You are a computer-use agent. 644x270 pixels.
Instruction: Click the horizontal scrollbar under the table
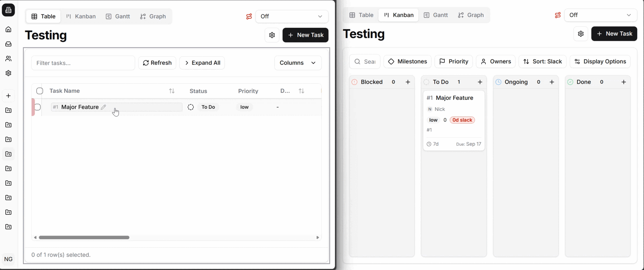pyautogui.click(x=84, y=238)
